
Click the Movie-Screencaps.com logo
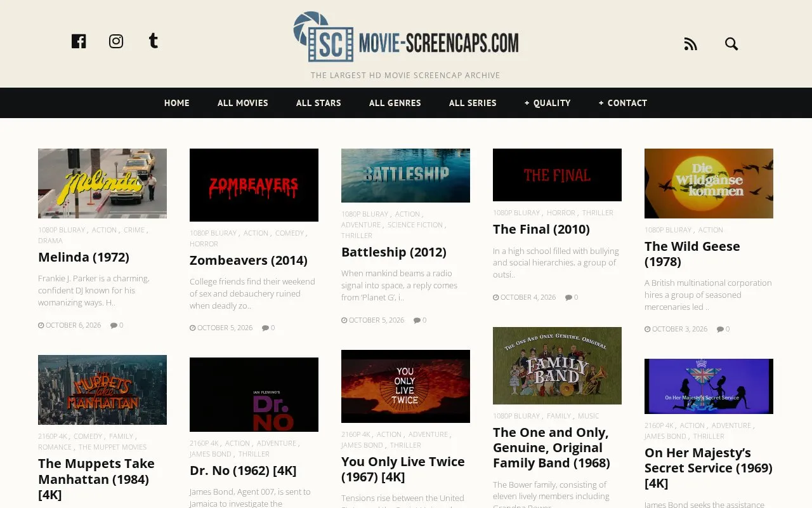(x=406, y=37)
